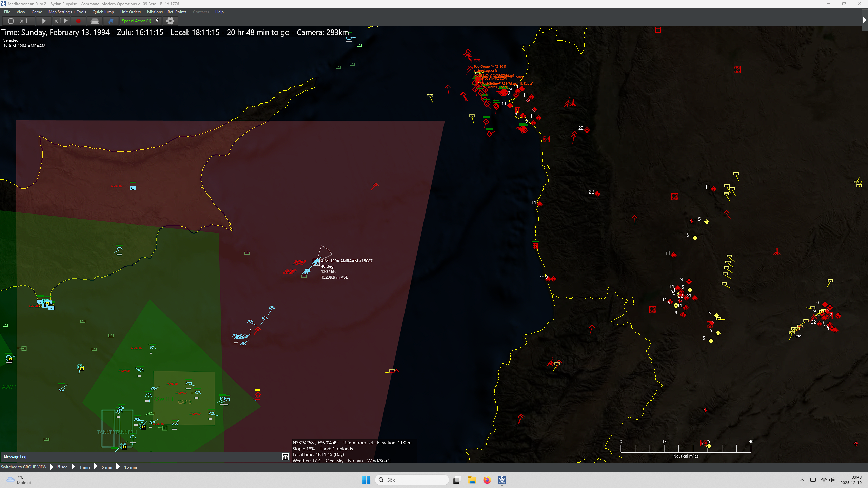Click the x1 fast-forward step button
This screenshot has width=868, height=488.
pos(61,21)
